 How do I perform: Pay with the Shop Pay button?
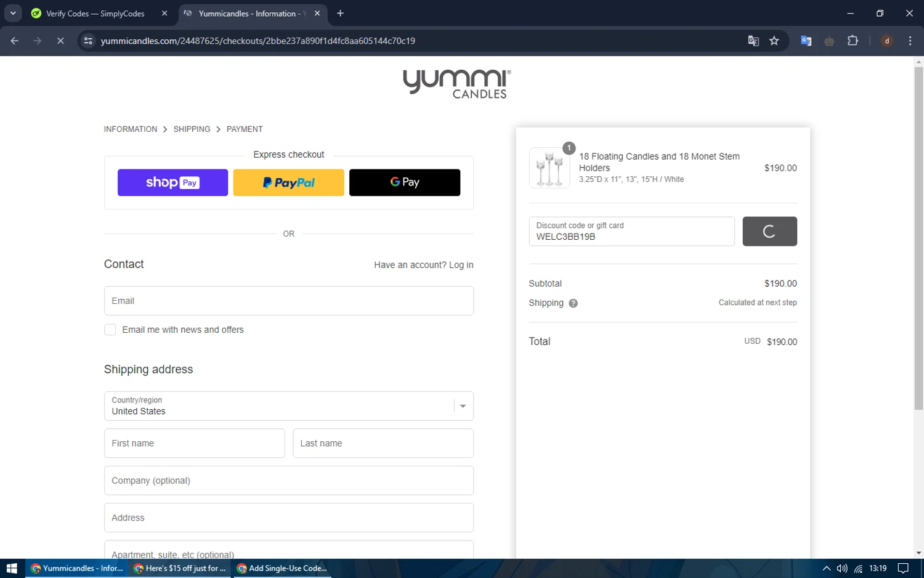click(x=172, y=182)
